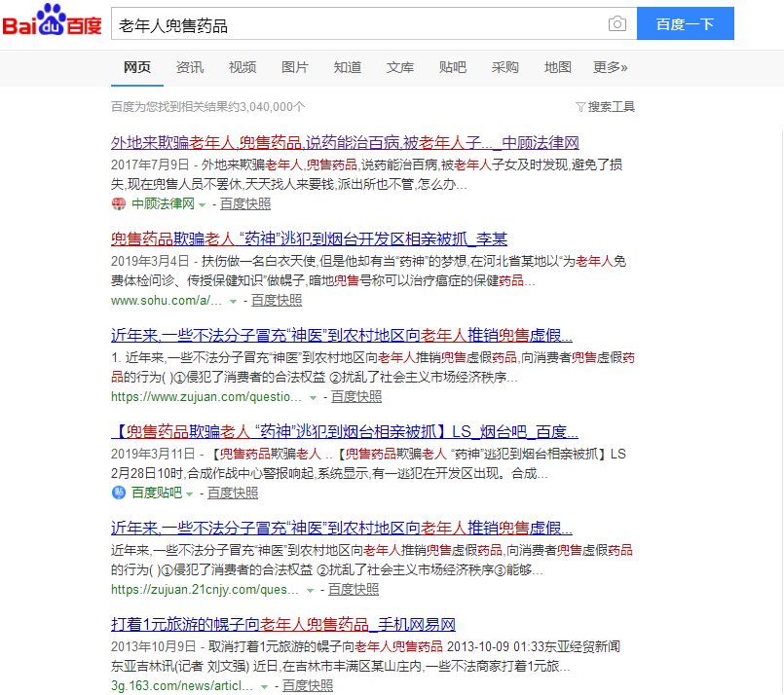The image size is (784, 695).
Task: Click the 2019年3月11日 result snippet
Action: pos(368,464)
